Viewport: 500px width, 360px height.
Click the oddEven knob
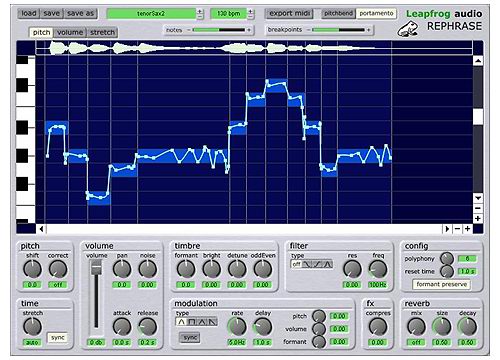[263, 269]
